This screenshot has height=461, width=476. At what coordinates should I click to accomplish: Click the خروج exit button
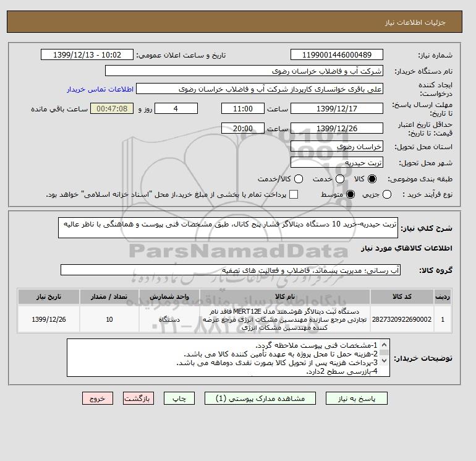pyautogui.click(x=98, y=399)
